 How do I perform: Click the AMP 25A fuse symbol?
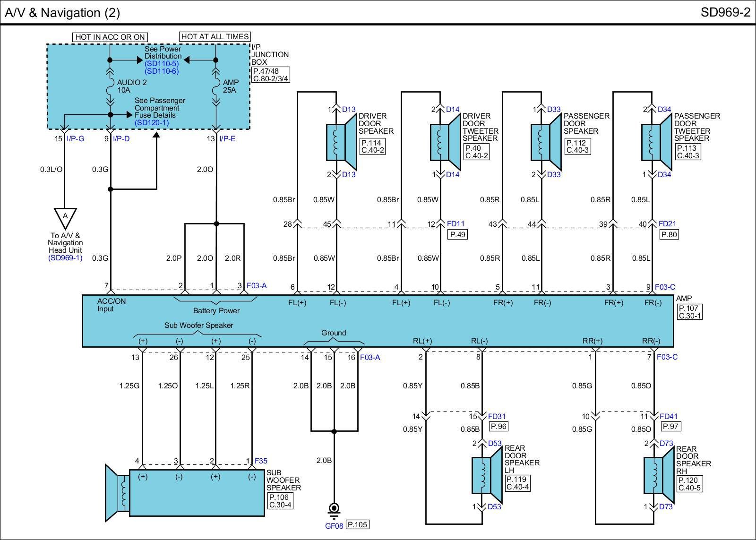(216, 86)
